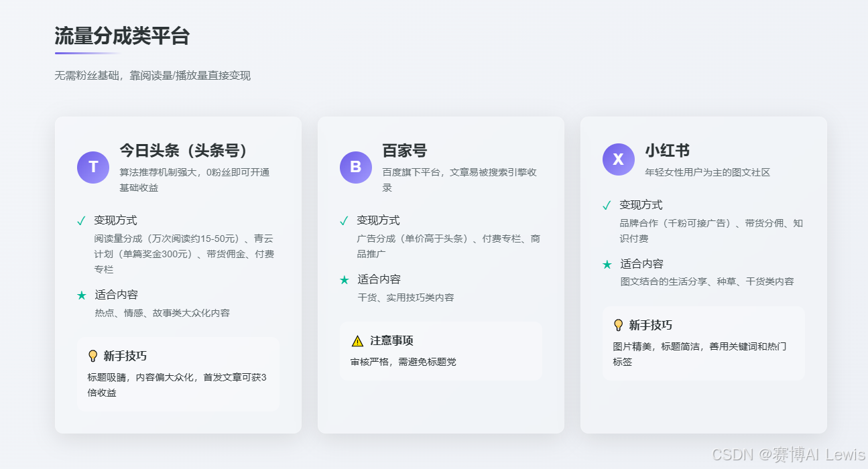This screenshot has height=469, width=868.
Task: Click the purple T avatar for 今日头条
Action: click(93, 167)
